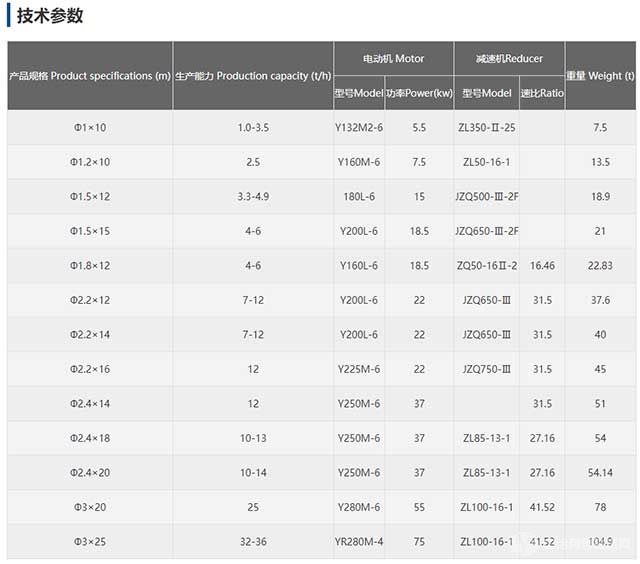Select the Φ1.5×15 specification cell
This screenshot has height=564, width=640.
[90, 231]
